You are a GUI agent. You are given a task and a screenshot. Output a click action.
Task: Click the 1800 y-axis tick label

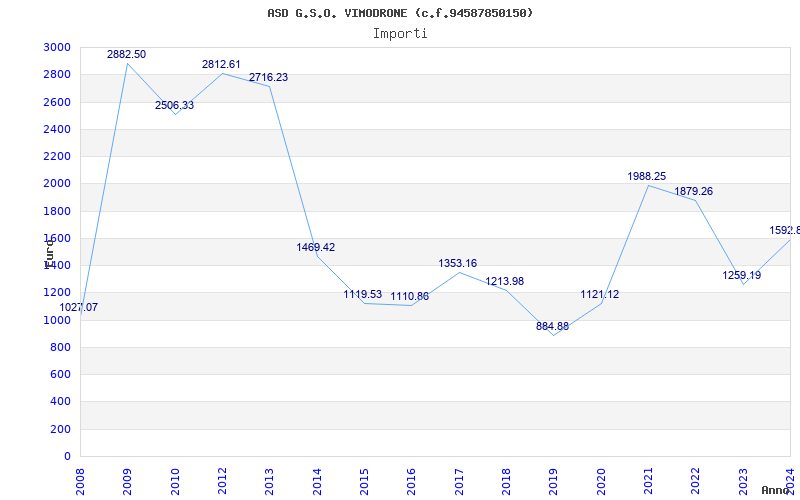pyautogui.click(x=57, y=211)
